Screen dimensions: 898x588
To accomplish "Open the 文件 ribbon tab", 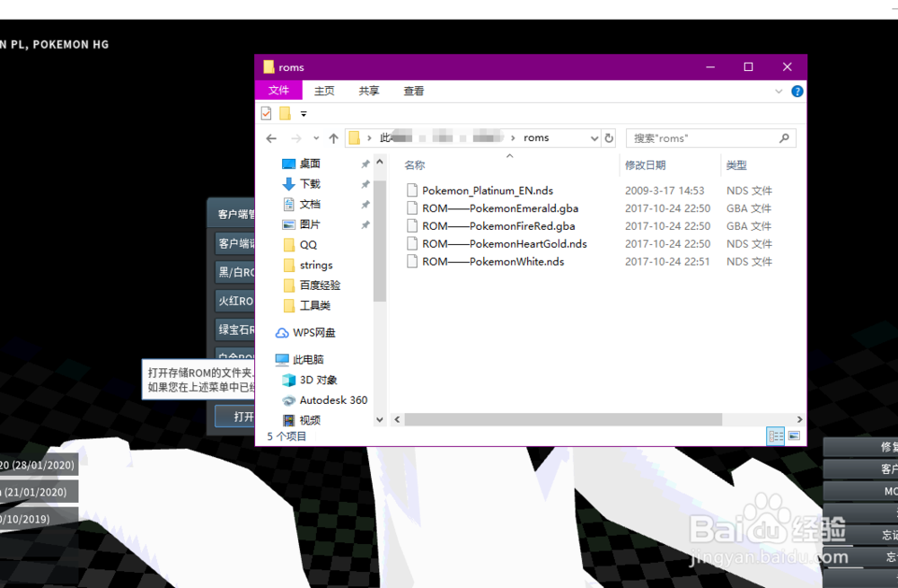I will click(278, 91).
